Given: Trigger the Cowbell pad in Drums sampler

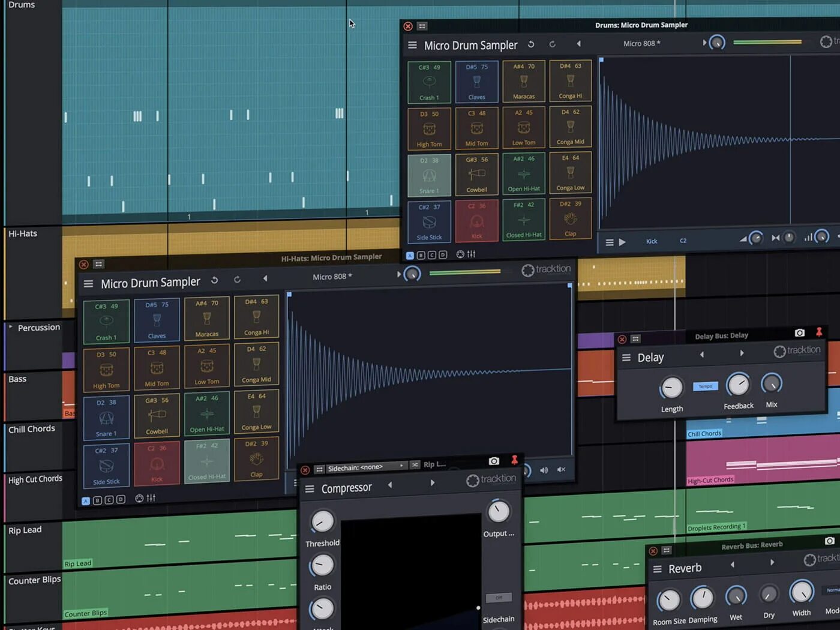Looking at the screenshot, I should 476,175.
